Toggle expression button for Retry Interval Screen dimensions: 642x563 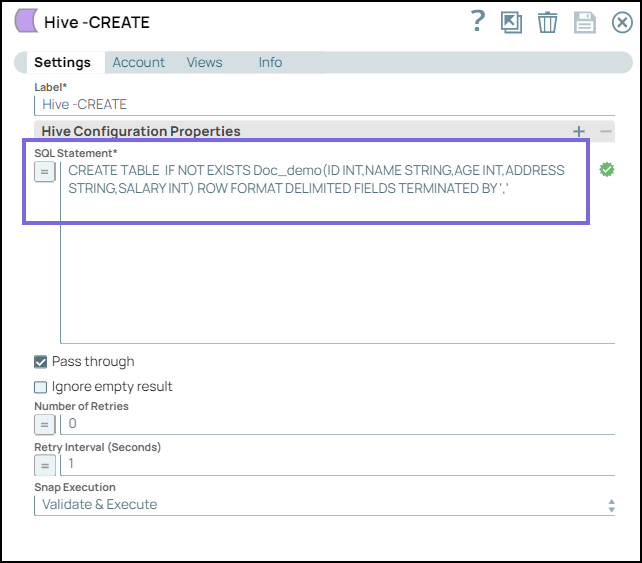tap(45, 465)
